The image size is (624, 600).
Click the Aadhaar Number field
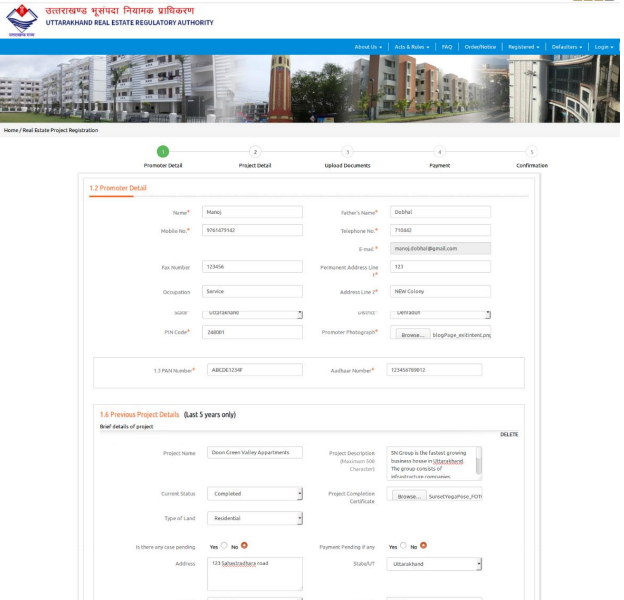click(x=434, y=370)
